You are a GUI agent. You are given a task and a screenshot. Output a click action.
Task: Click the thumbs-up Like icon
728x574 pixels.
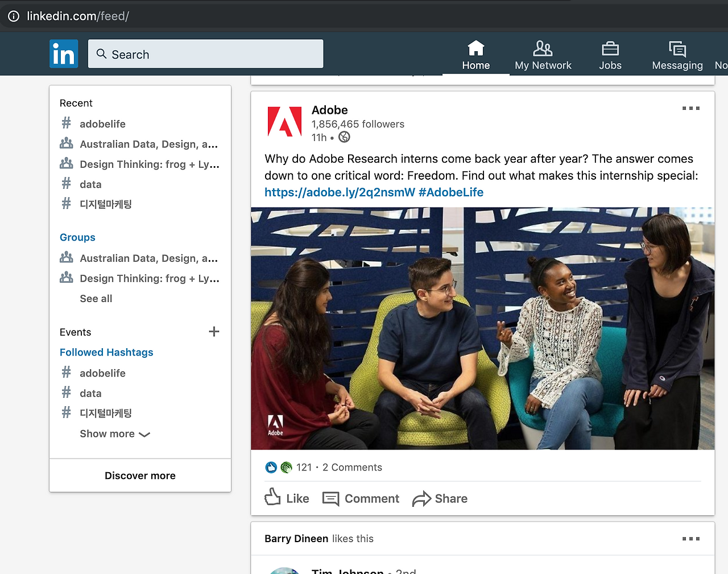273,497
